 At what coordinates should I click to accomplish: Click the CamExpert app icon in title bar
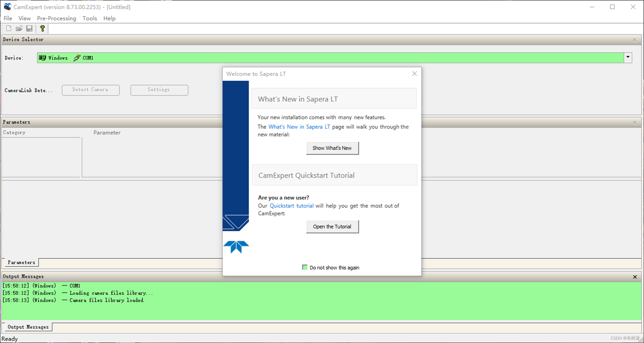coord(7,7)
